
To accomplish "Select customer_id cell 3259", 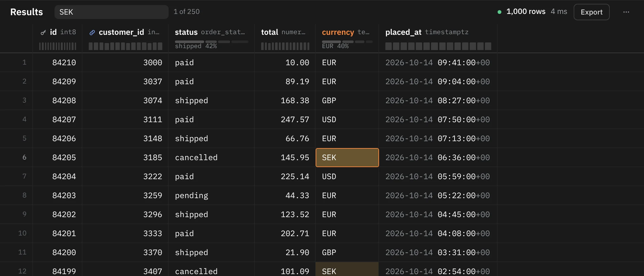I will tap(125, 196).
